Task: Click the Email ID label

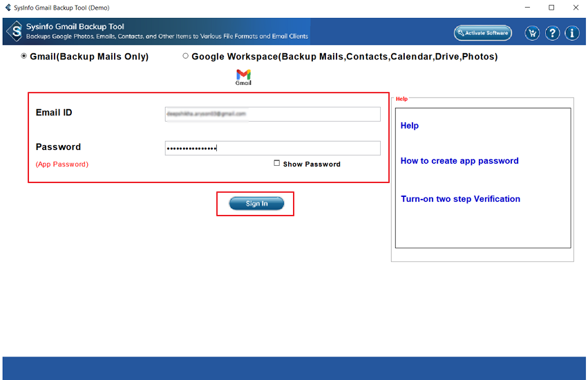Action: [x=54, y=113]
